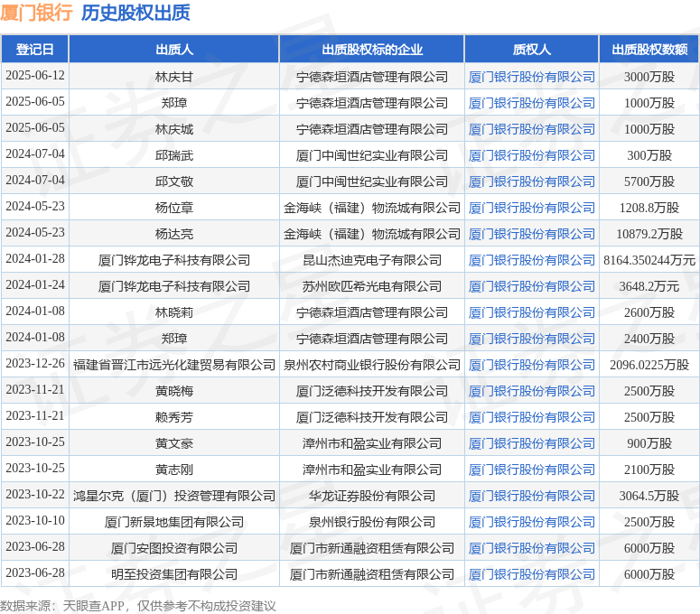Open 厦门银行股份有限公司 link in 邱文敬 row
The height and width of the screenshot is (614, 700).
tap(531, 181)
